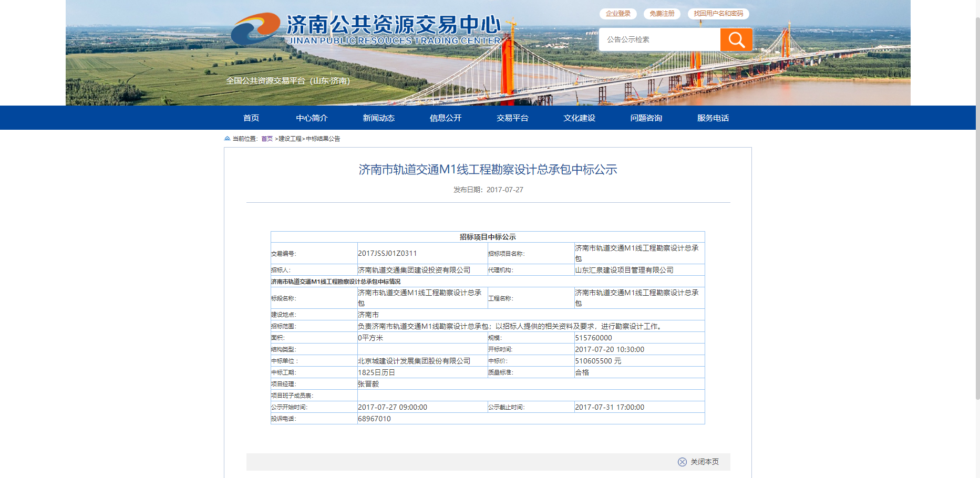Select 文化建设 from the navigation bar
Viewport: 980px width, 478px height.
579,118
